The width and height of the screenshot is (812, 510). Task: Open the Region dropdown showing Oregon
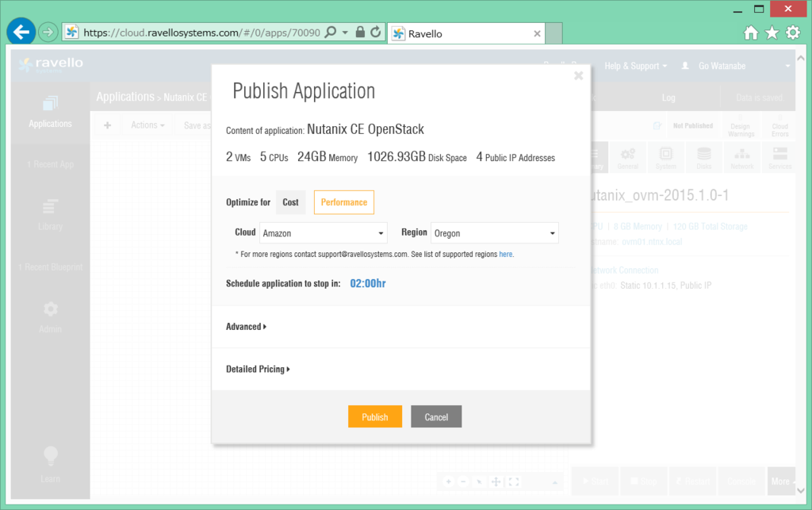(x=495, y=233)
